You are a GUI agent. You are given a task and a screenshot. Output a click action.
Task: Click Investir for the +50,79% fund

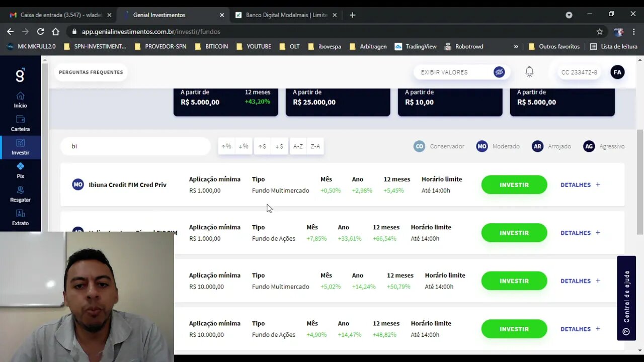tap(514, 281)
